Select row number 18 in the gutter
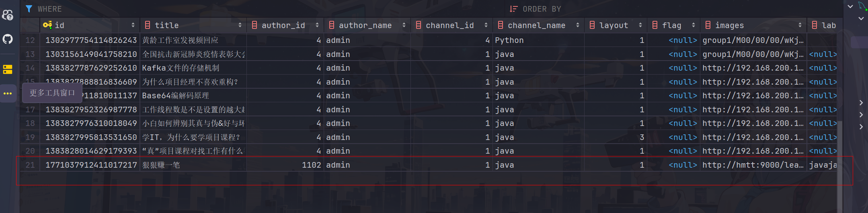868x213 pixels. tap(30, 123)
